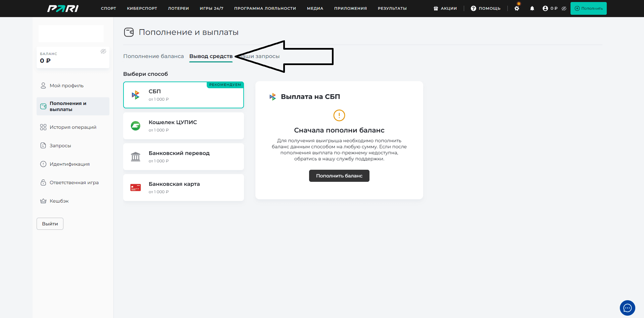The width and height of the screenshot is (644, 318).
Task: Choose Банковская карта via its red card icon
Action: (x=136, y=188)
